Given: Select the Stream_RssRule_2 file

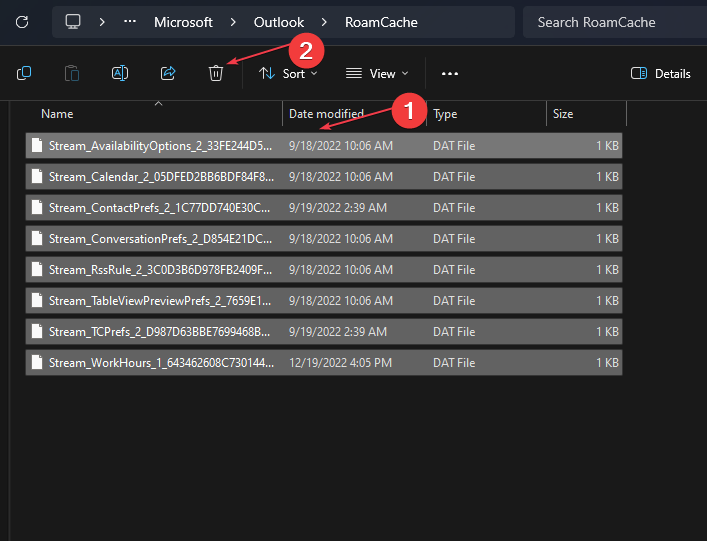Looking at the screenshot, I should (x=324, y=270).
